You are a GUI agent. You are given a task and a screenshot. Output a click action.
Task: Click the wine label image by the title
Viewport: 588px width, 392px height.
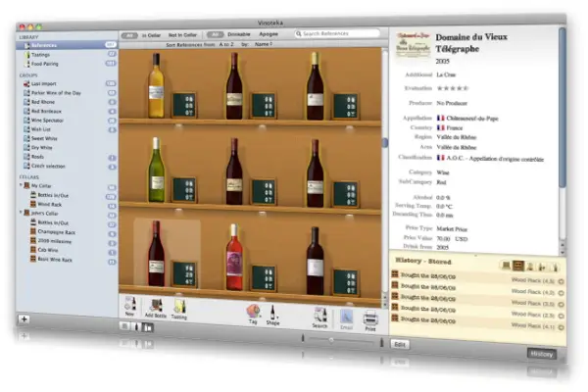414,46
